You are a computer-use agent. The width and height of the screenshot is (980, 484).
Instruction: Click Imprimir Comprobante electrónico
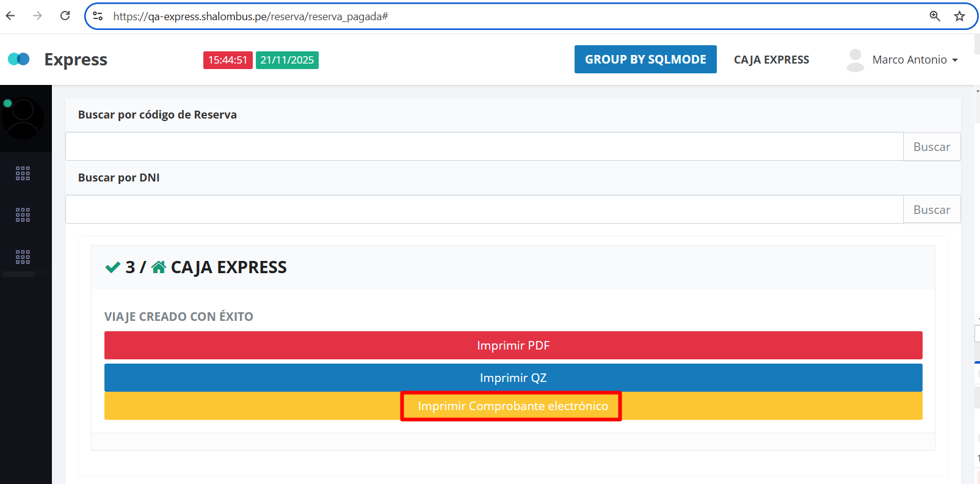512,406
